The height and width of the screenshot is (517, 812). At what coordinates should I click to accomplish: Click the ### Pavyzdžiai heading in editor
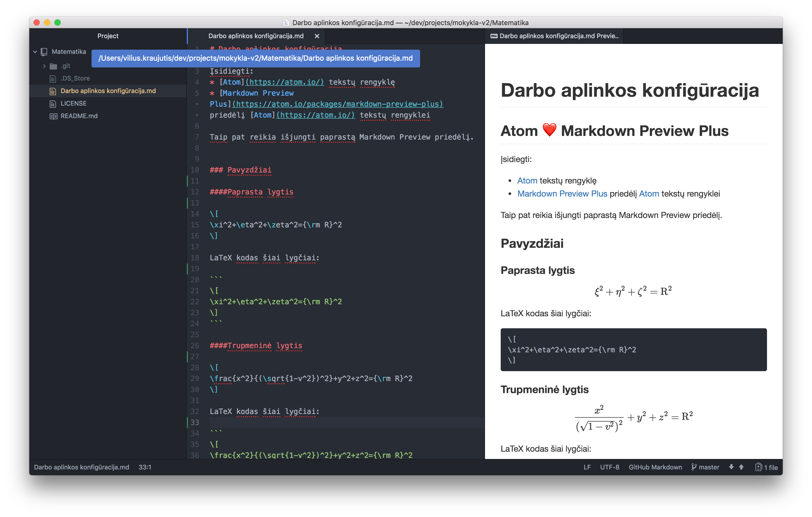point(240,170)
